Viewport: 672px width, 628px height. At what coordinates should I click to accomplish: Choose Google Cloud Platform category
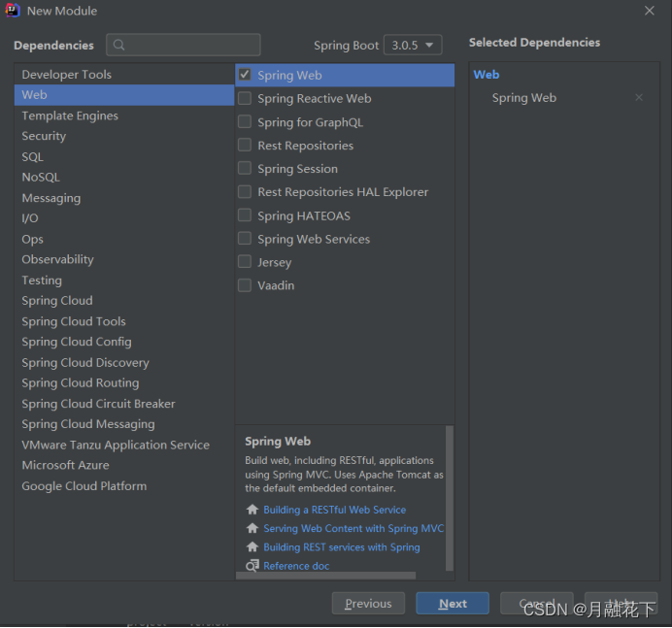(x=124, y=485)
